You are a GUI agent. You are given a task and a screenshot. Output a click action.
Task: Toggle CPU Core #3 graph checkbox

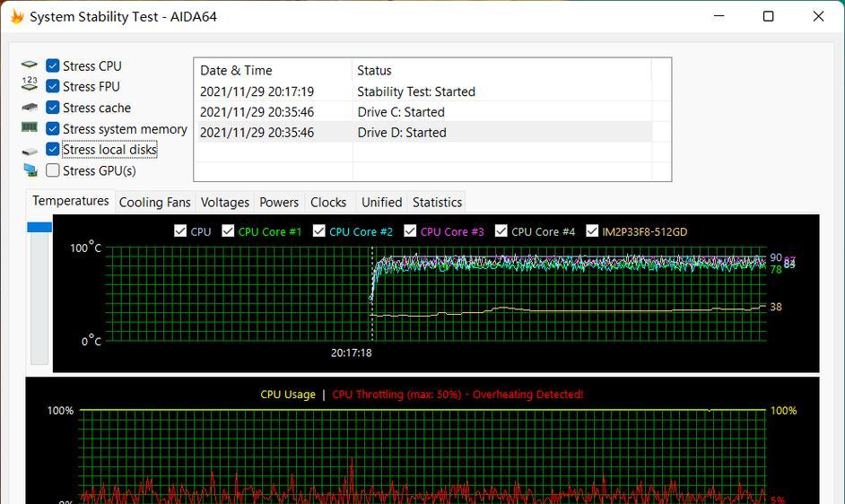tap(410, 230)
